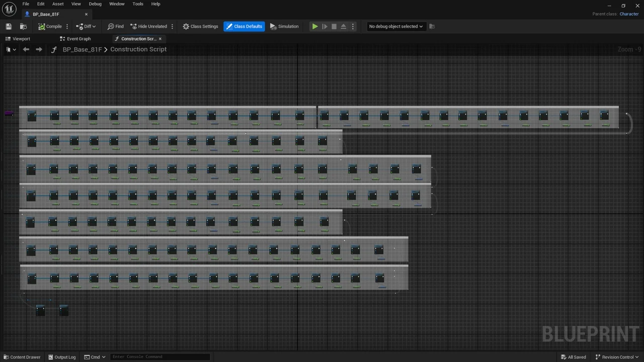Image resolution: width=644 pixels, height=362 pixels.
Task: Open the Debug menu
Action: [95, 4]
